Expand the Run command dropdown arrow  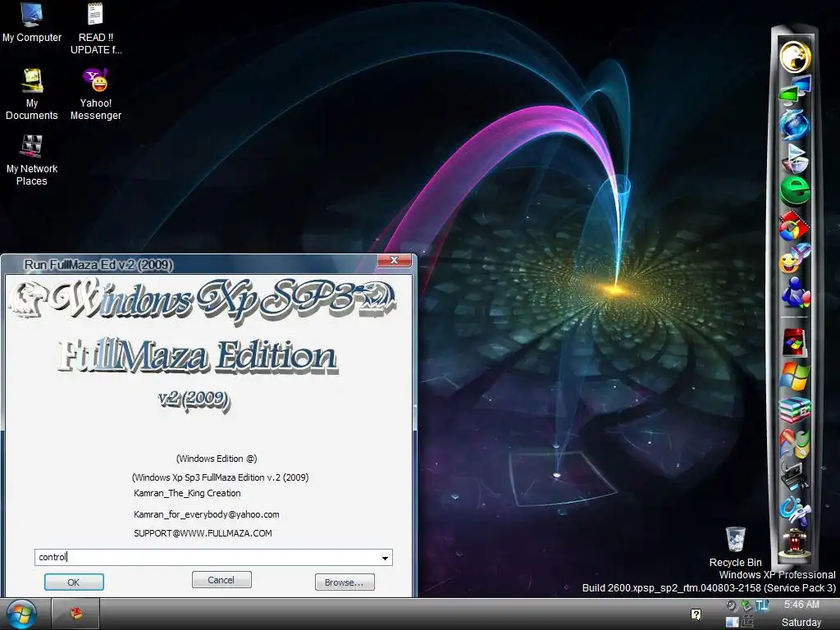(x=385, y=558)
